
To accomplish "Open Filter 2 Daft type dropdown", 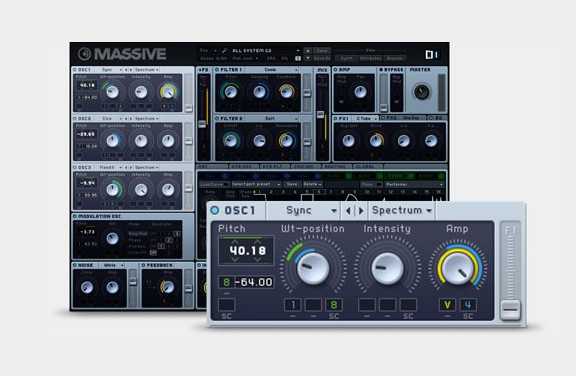I will click(272, 119).
